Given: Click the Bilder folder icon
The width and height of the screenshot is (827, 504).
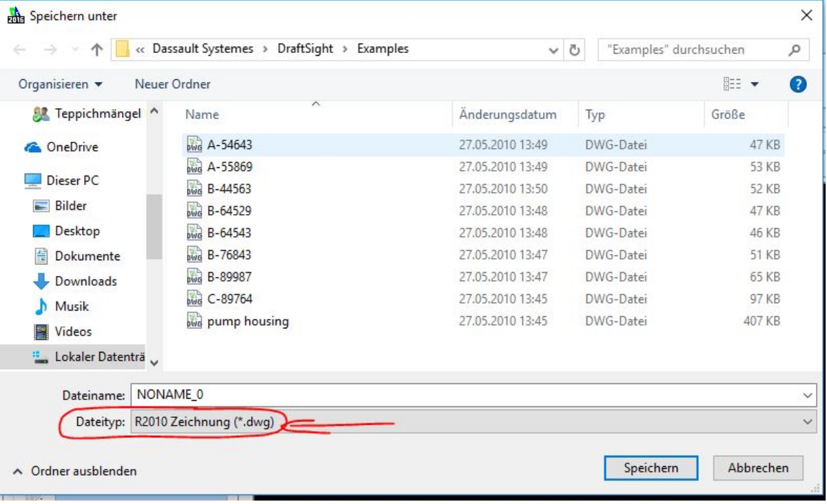Looking at the screenshot, I should pos(42,206).
